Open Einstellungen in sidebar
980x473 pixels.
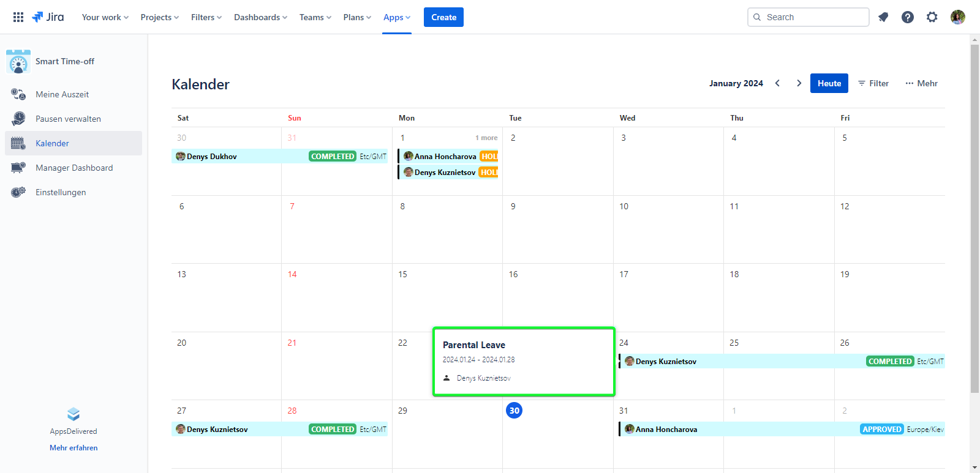pyautogui.click(x=61, y=192)
